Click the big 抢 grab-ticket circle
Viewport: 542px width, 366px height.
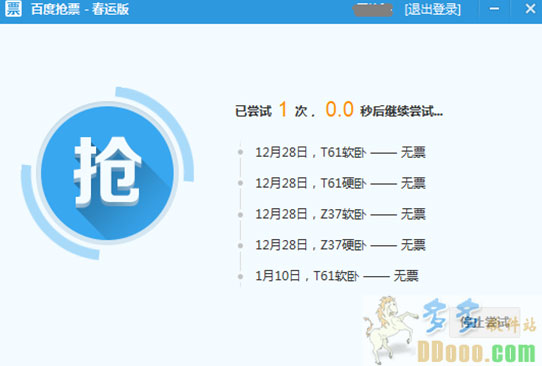point(108,173)
